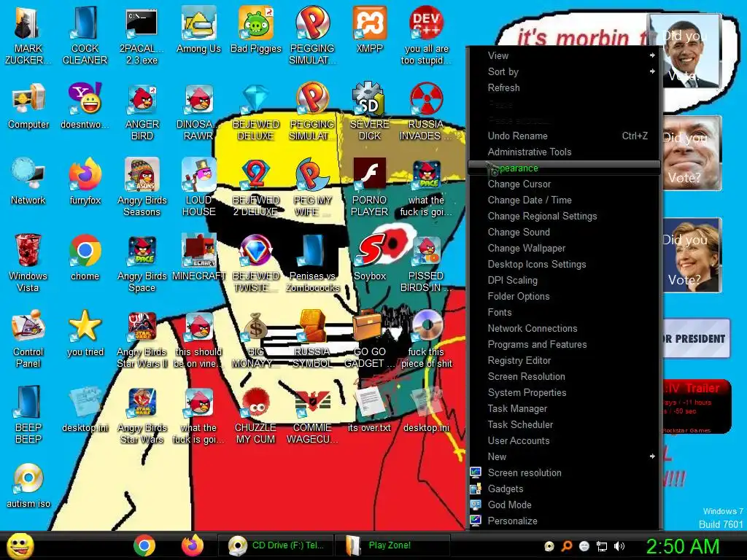Launch the Yahoo 'doesntwo...' shortcut
This screenshot has width=747, height=560.
tap(85, 106)
